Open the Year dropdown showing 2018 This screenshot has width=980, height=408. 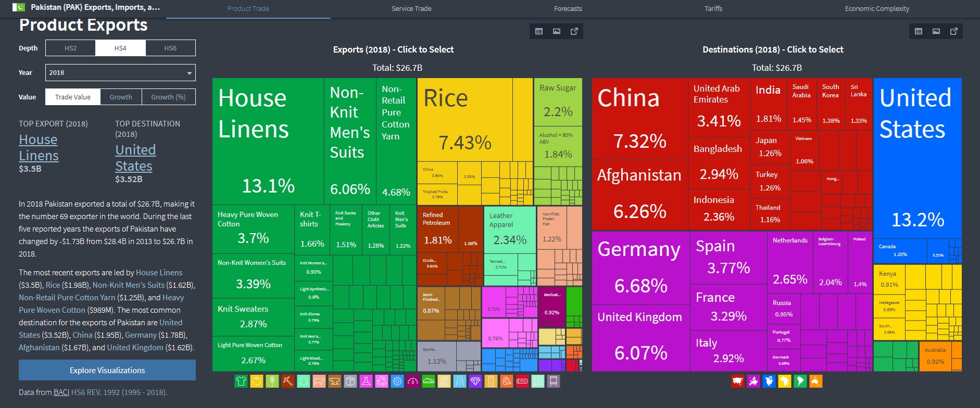coord(120,73)
